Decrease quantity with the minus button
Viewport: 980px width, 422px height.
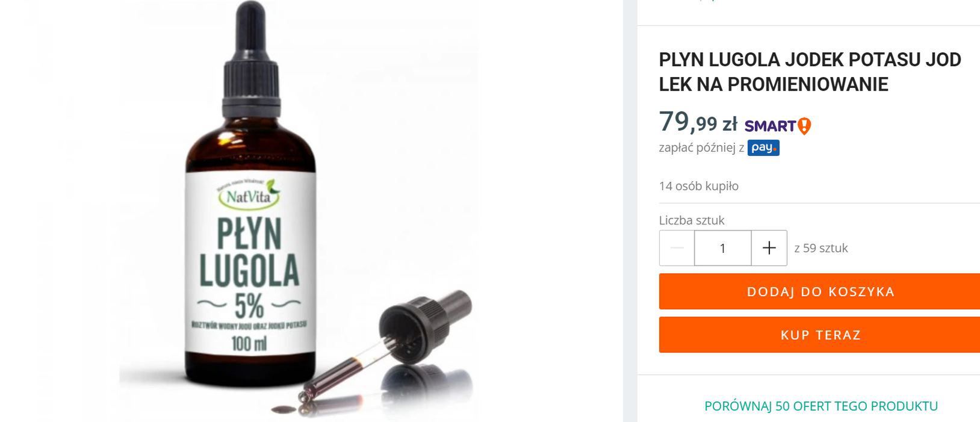tap(677, 248)
